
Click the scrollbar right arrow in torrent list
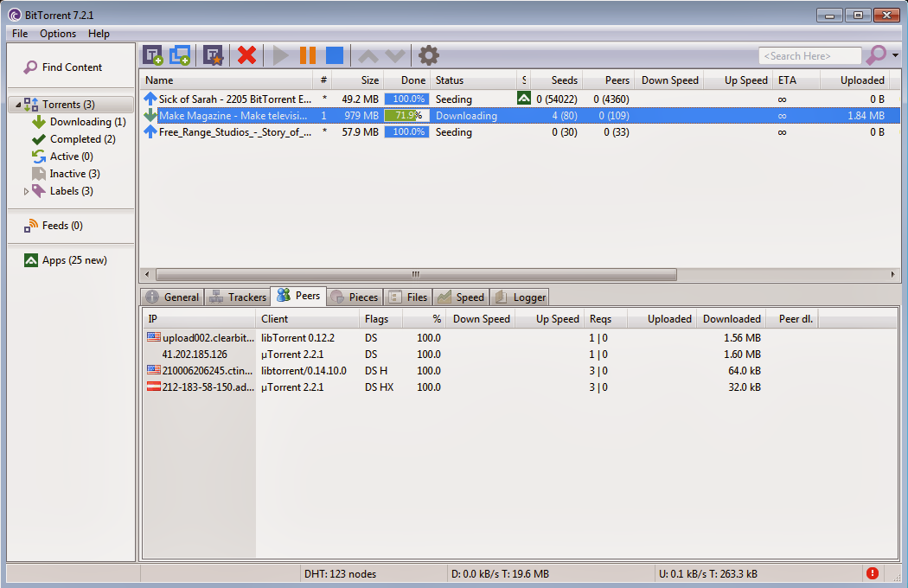pos(892,274)
